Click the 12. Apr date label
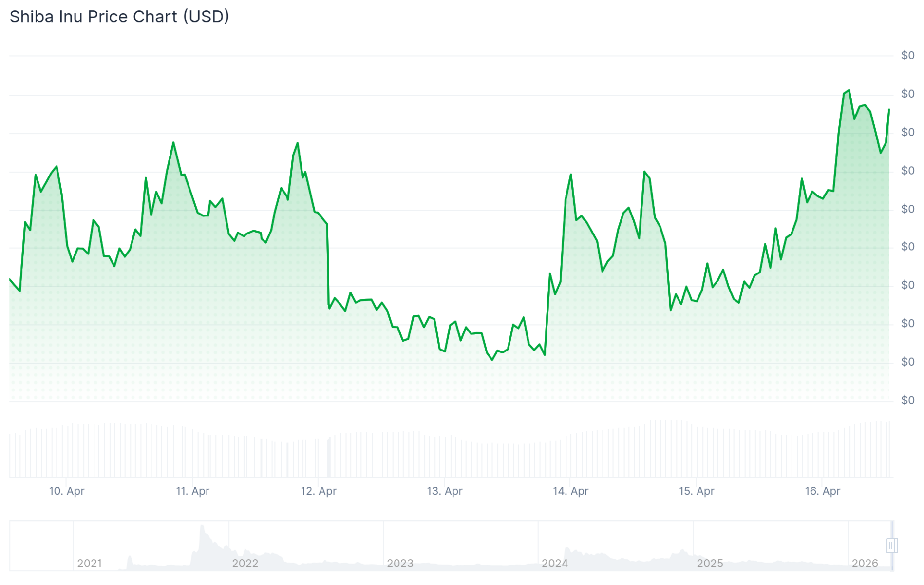 click(319, 491)
